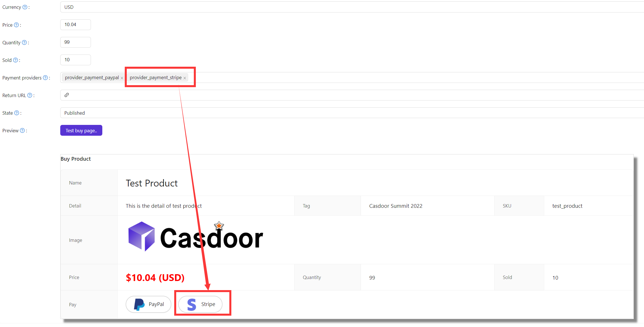Screen dimensions: 644x327
Task: Select the Quantity input field
Action: 76,43
